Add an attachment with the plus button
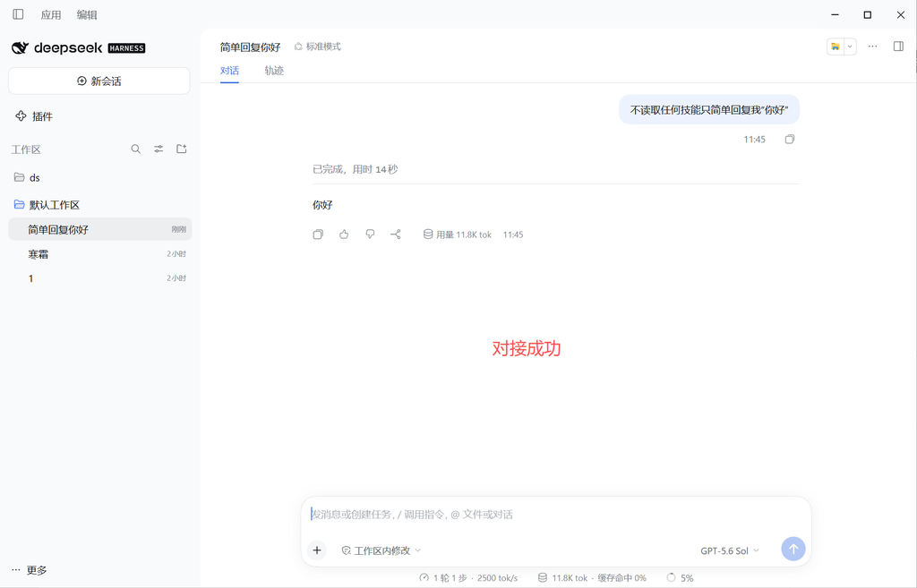This screenshot has width=917, height=588. [317, 550]
